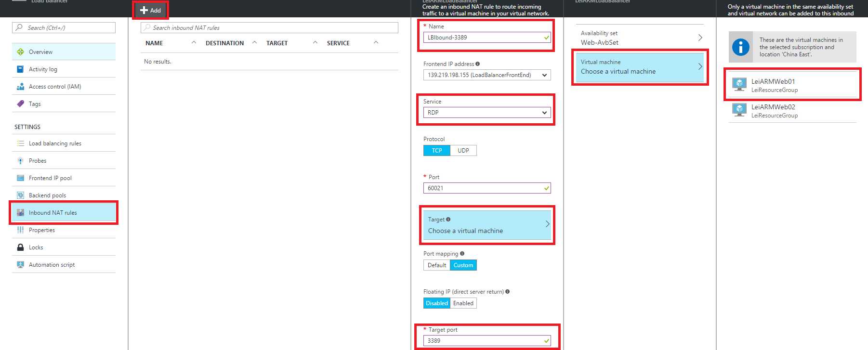Select the TCP protocol option
The image size is (868, 350).
tap(437, 150)
